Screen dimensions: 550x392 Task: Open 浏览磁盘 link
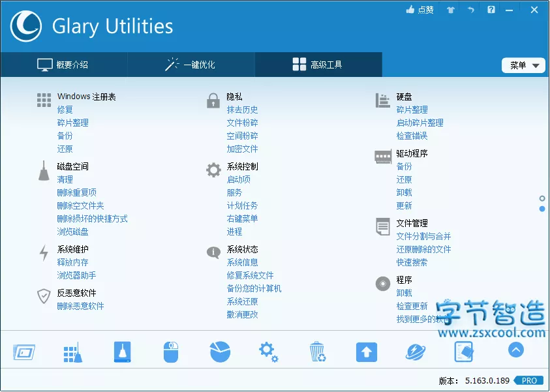click(x=72, y=232)
